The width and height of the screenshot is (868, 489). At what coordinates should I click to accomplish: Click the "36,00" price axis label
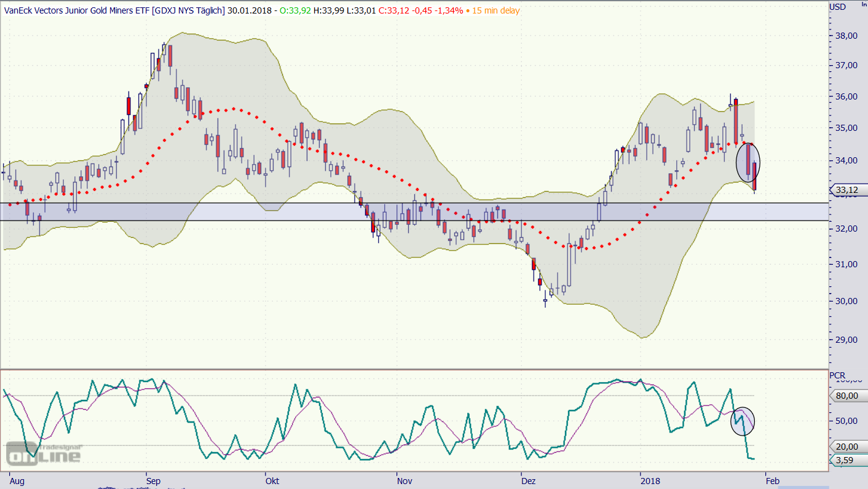click(845, 96)
